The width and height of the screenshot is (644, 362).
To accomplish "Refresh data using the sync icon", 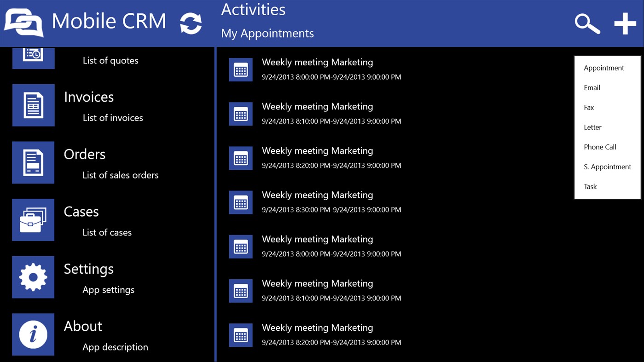I will click(191, 22).
